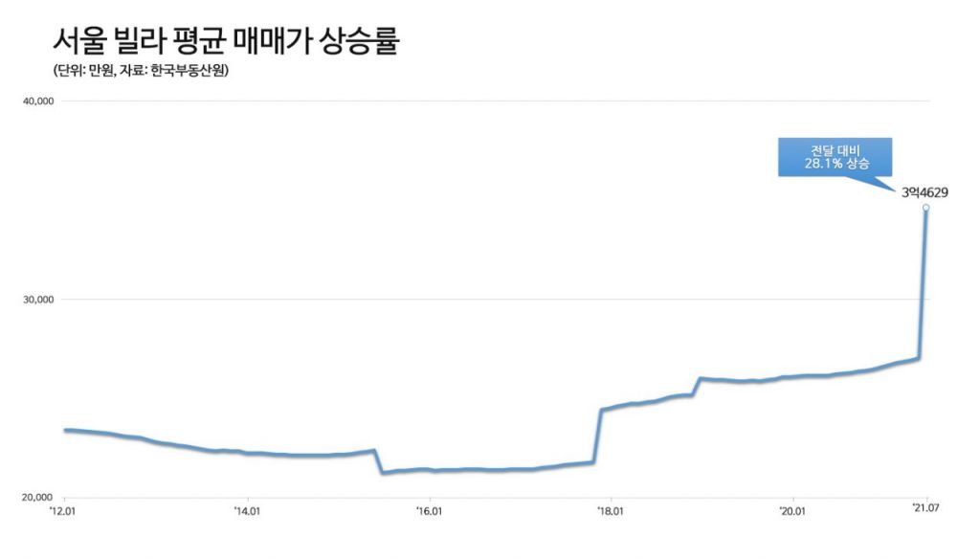Click the line's starting point at '12.01
The width and height of the screenshot is (980, 559).
[x=65, y=430]
